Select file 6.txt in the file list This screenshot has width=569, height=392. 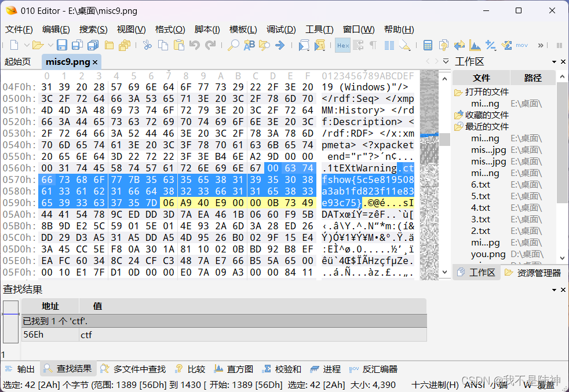[481, 184]
